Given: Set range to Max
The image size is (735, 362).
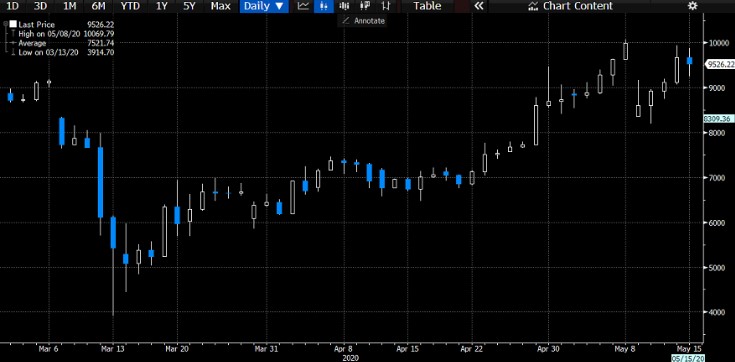Looking at the screenshot, I should coord(220,6).
